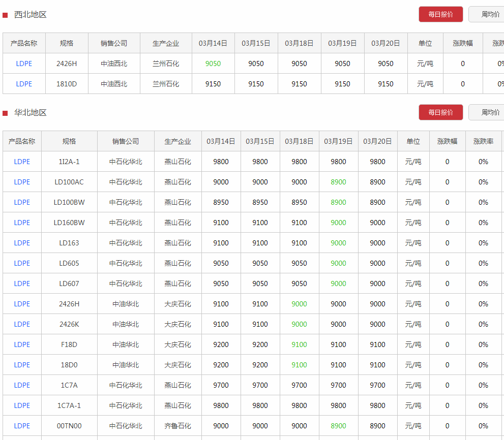Click 销售公司 header in 华北地区 table
The image size is (504, 440).
(x=126, y=141)
